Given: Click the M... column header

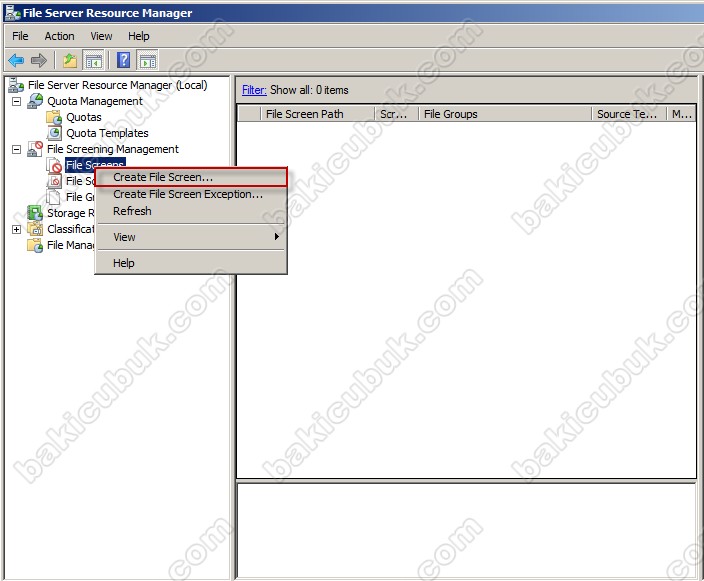Looking at the screenshot, I should (681, 114).
